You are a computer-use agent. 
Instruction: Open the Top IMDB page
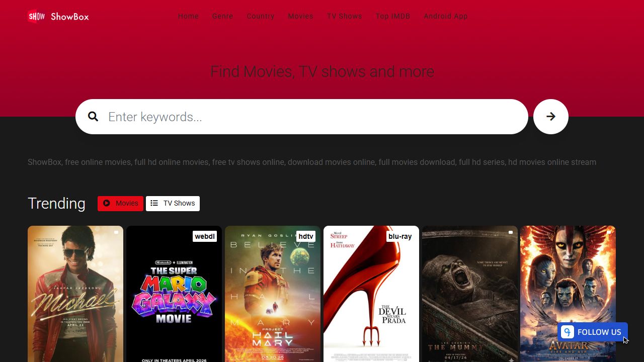point(393,16)
